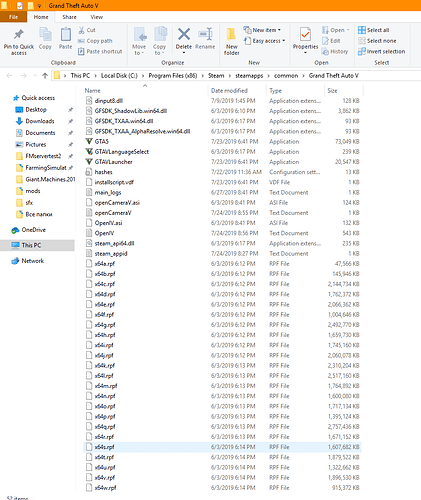Select OpenIV.asi file
This screenshot has width=421, height=500.
click(x=222, y=223)
